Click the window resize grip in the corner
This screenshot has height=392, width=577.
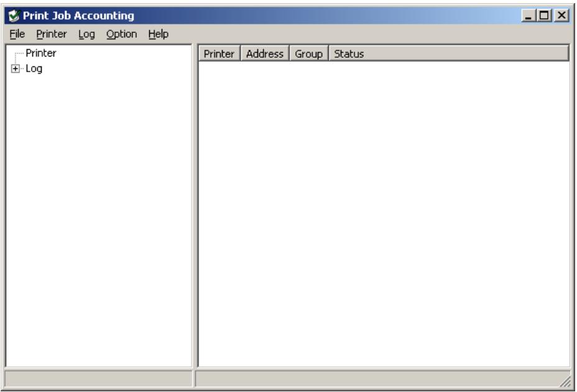click(565, 381)
